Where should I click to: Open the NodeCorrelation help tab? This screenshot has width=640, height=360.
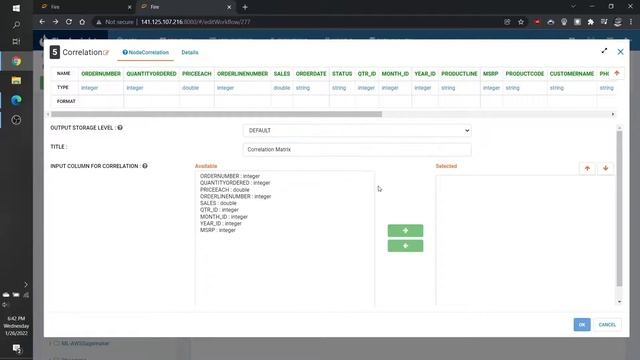click(146, 52)
